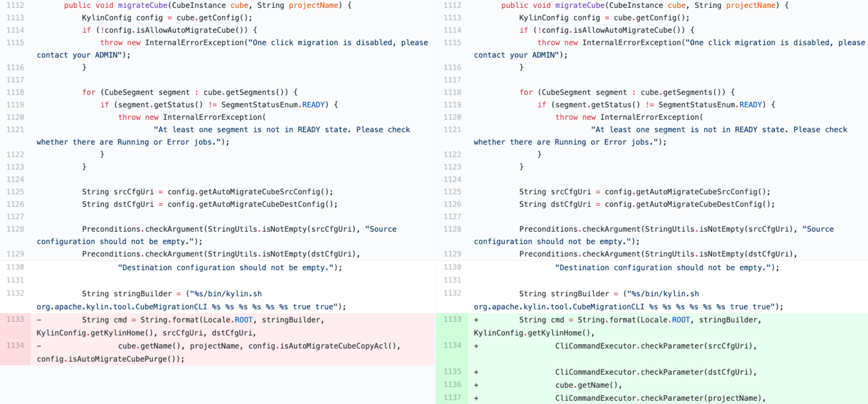This screenshot has width=868, height=404.
Task: Select line number 1137 in the right added pane
Action: coord(452,398)
